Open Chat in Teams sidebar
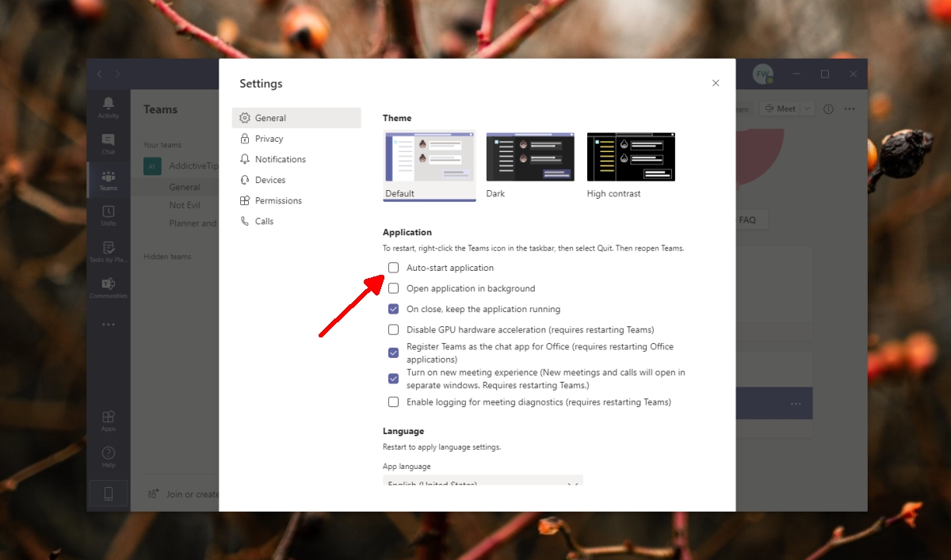This screenshot has width=951, height=560. 109,143
